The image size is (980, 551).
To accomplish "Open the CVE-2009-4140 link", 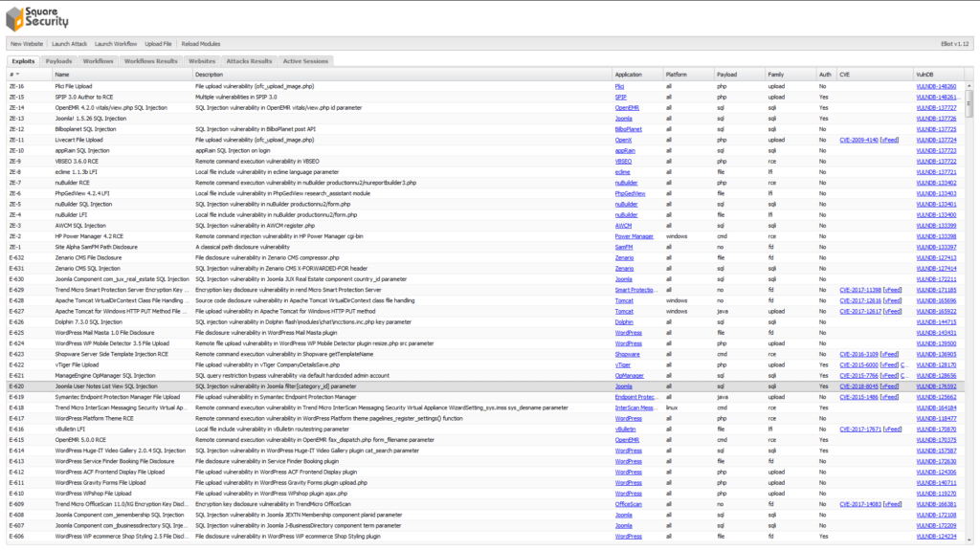I will 858,140.
